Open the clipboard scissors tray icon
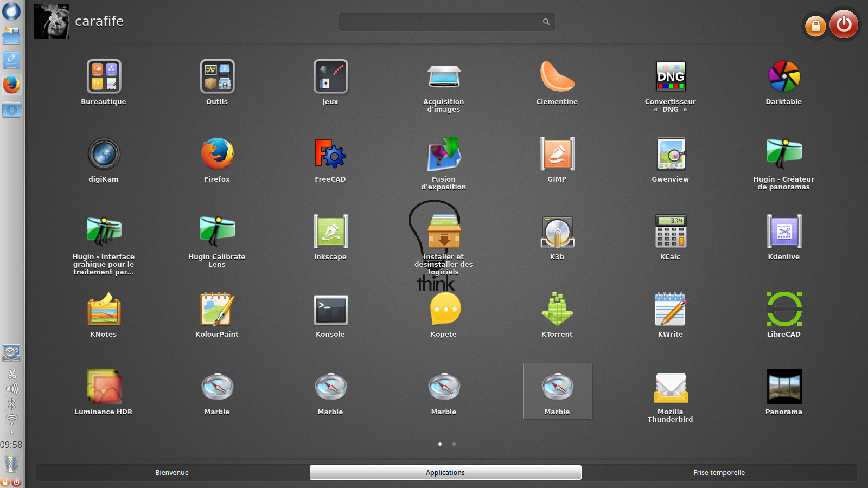Image resolution: width=868 pixels, height=488 pixels. pyautogui.click(x=12, y=374)
